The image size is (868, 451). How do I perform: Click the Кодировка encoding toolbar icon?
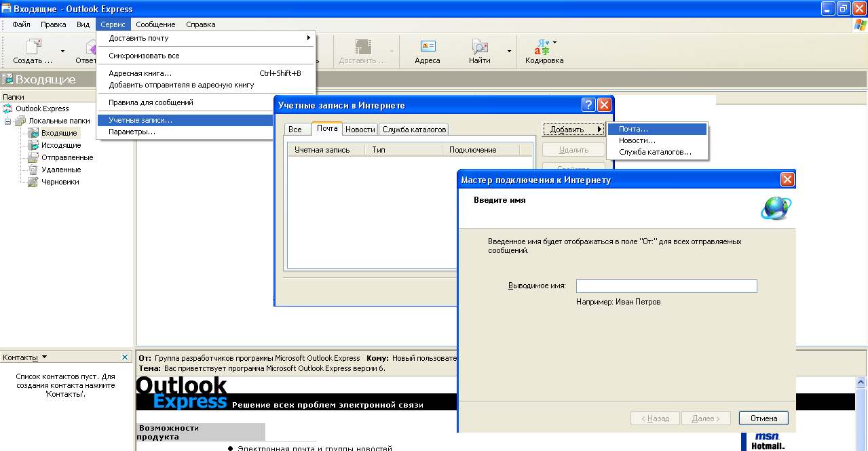pos(544,47)
